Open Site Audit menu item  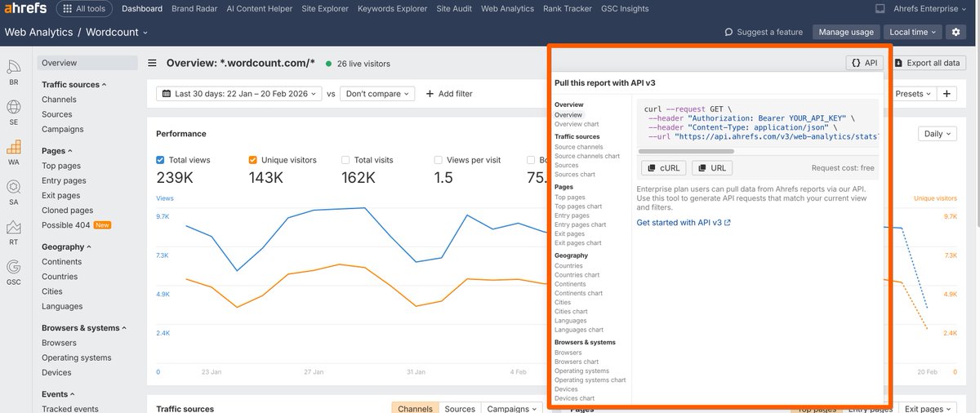pyautogui.click(x=454, y=9)
